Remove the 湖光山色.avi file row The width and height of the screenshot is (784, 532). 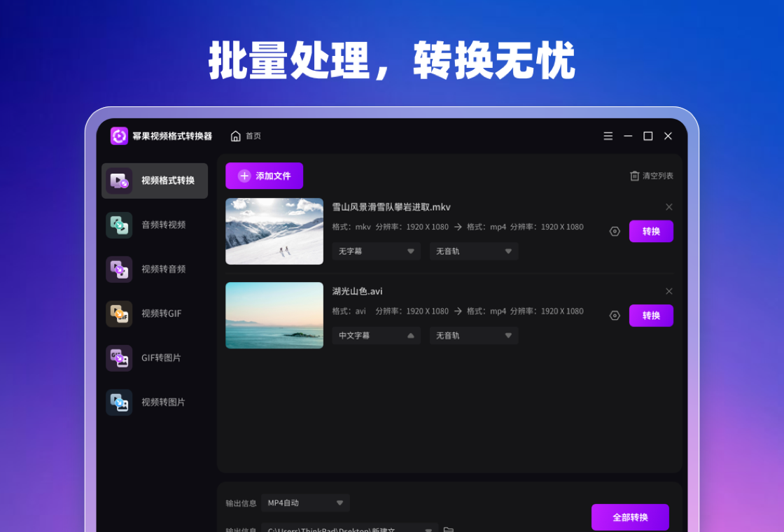(x=669, y=291)
